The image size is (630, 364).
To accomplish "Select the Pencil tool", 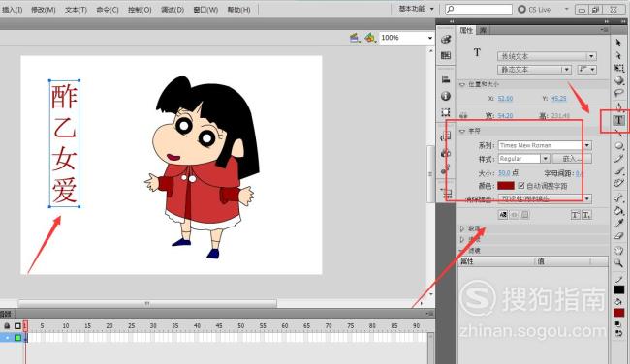I will coord(618,159).
